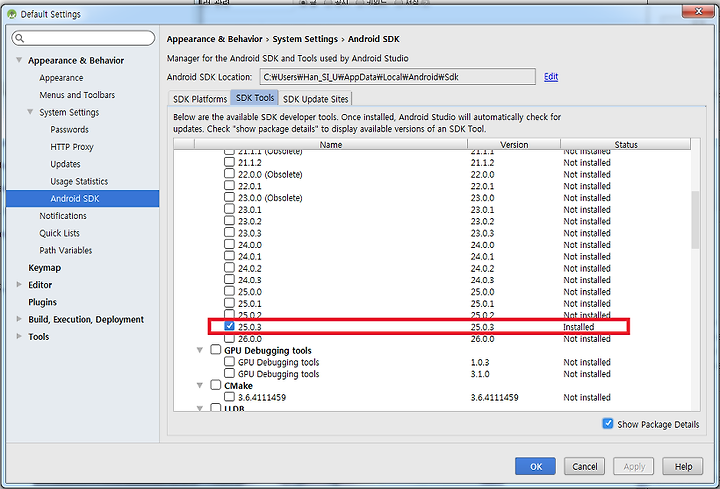The height and width of the screenshot is (489, 720).
Task: Check the 23.0.0 (Obsolete) checkbox
Action: click(x=229, y=197)
